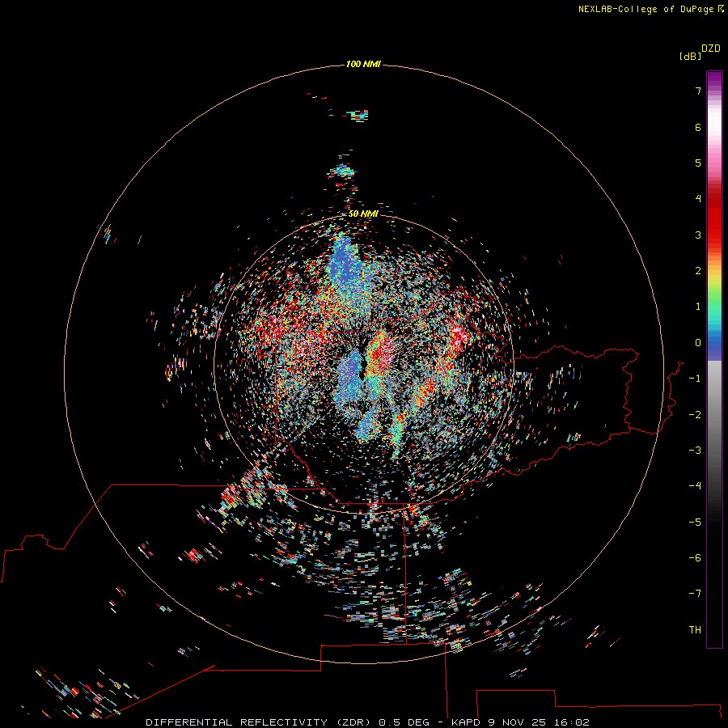Click the 6 value on color scale
728x728 pixels.
click(698, 127)
